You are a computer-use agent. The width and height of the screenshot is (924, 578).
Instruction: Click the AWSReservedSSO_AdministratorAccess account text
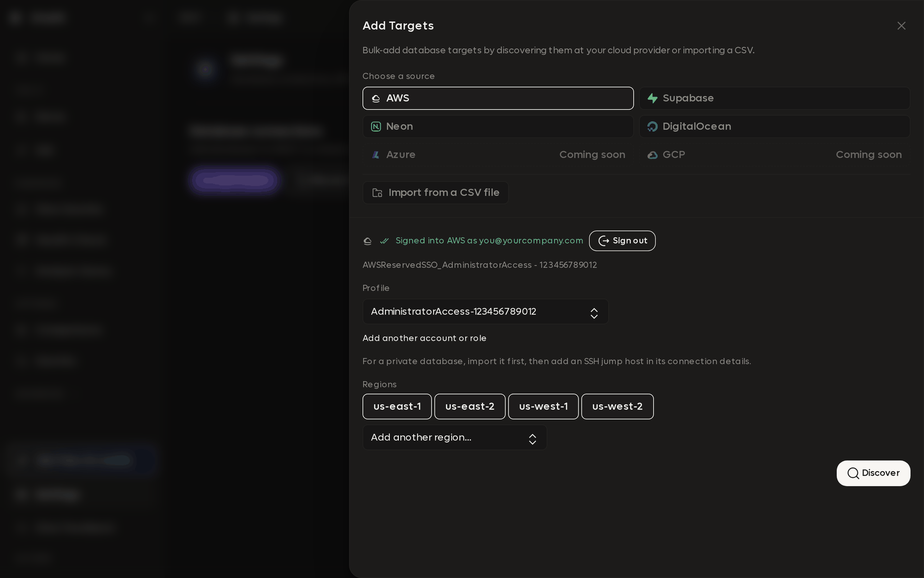pos(479,265)
